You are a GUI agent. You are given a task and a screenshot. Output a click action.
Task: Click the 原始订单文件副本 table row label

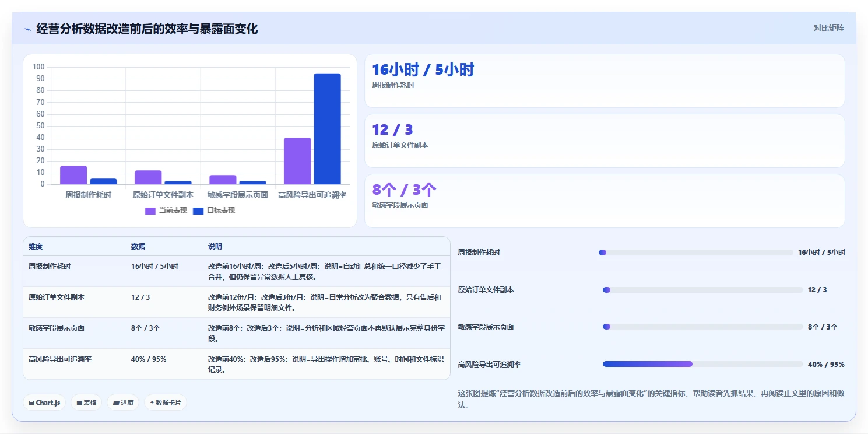57,297
